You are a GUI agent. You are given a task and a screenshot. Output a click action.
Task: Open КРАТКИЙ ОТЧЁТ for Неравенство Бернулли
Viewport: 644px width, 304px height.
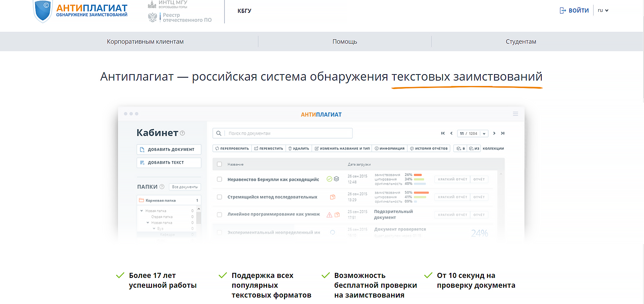coord(452,179)
